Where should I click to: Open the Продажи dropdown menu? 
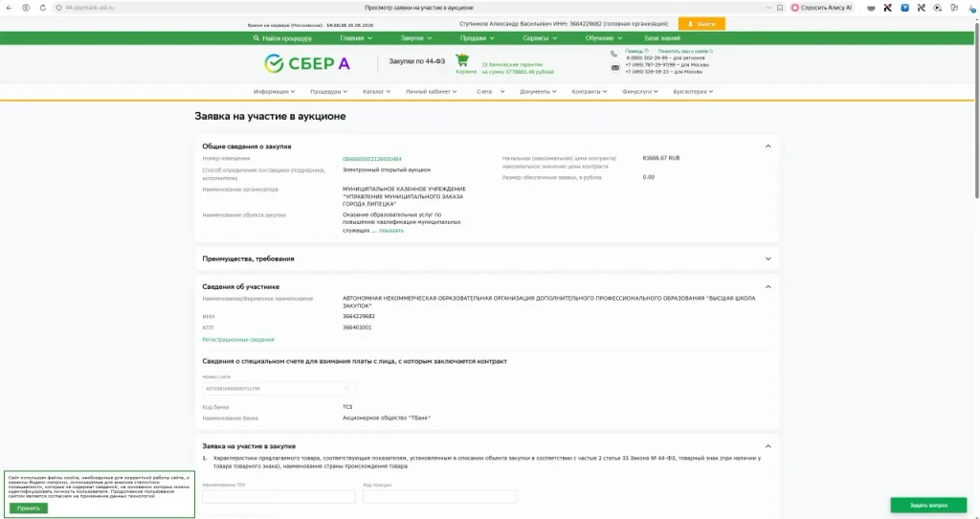[x=477, y=38]
